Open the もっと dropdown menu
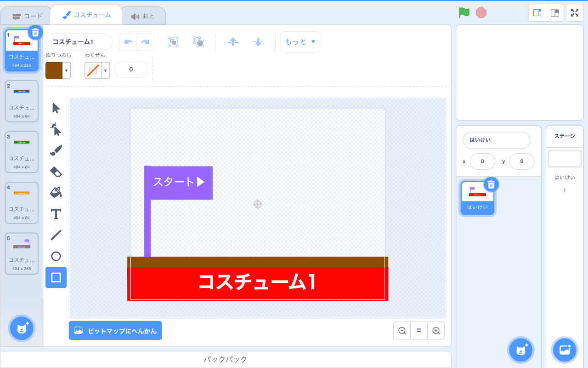 [300, 41]
